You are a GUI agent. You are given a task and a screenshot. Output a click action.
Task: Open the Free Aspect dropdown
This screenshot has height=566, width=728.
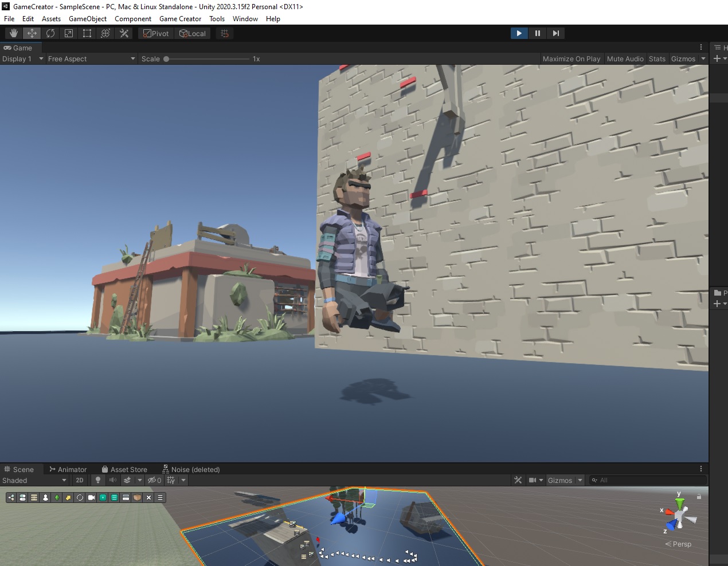[91, 58]
